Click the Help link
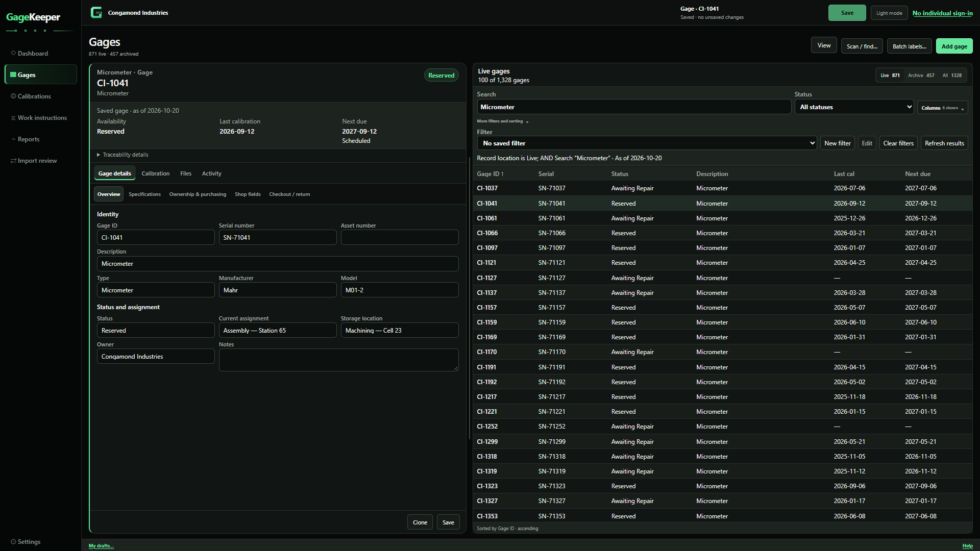This screenshot has width=980, height=551. tap(967, 545)
